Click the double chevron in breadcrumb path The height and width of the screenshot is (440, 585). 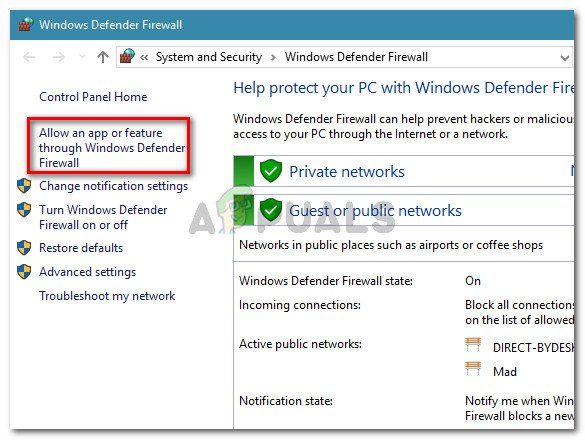click(144, 57)
